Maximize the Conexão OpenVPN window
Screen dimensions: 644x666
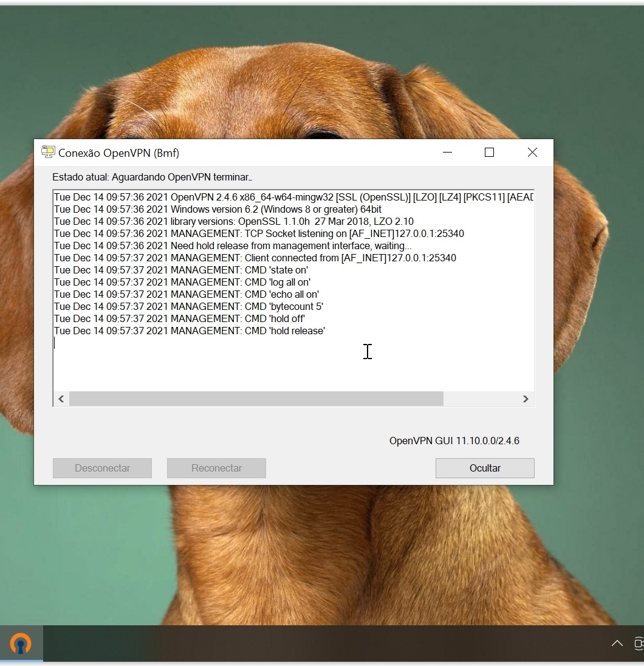489,152
